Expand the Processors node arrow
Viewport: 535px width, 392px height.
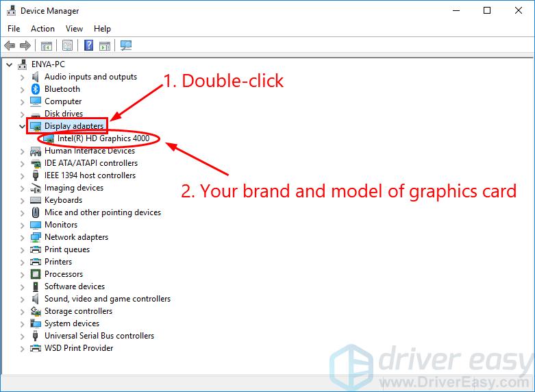[x=22, y=274]
